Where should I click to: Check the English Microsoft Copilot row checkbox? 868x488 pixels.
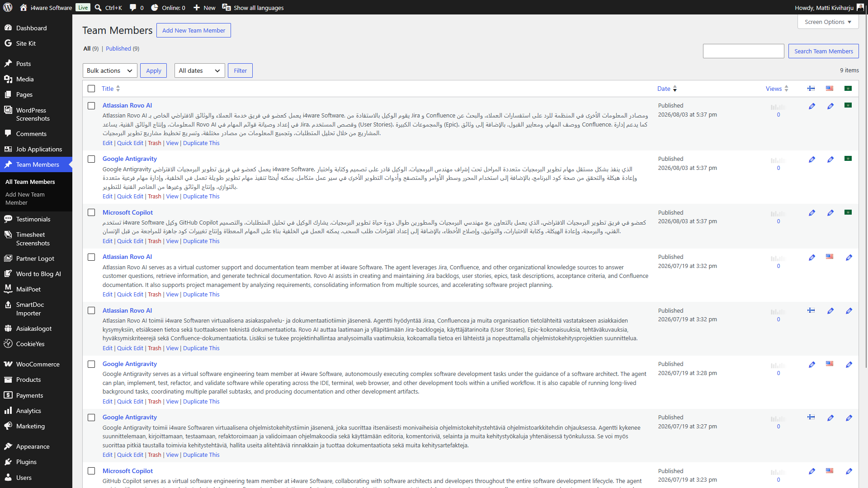(x=91, y=471)
